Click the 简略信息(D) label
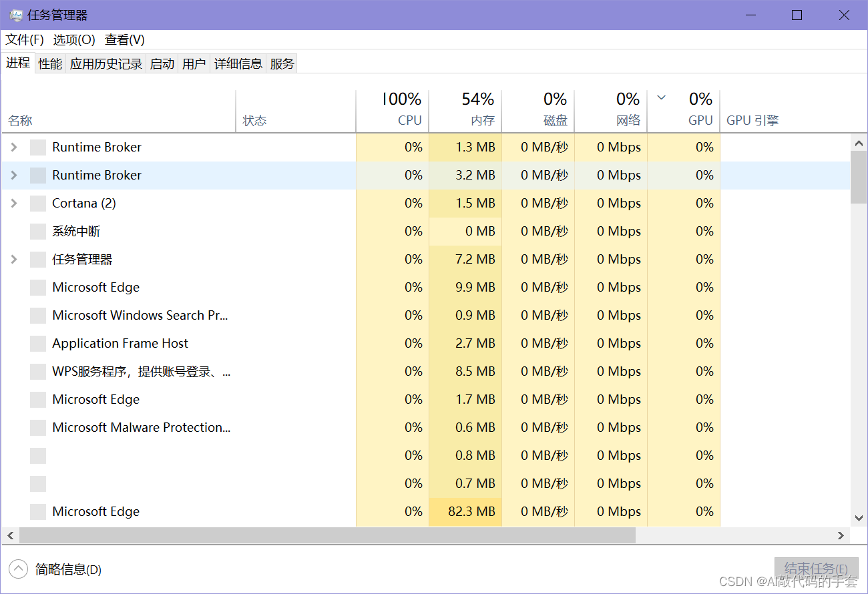The width and height of the screenshot is (868, 594). click(68, 569)
